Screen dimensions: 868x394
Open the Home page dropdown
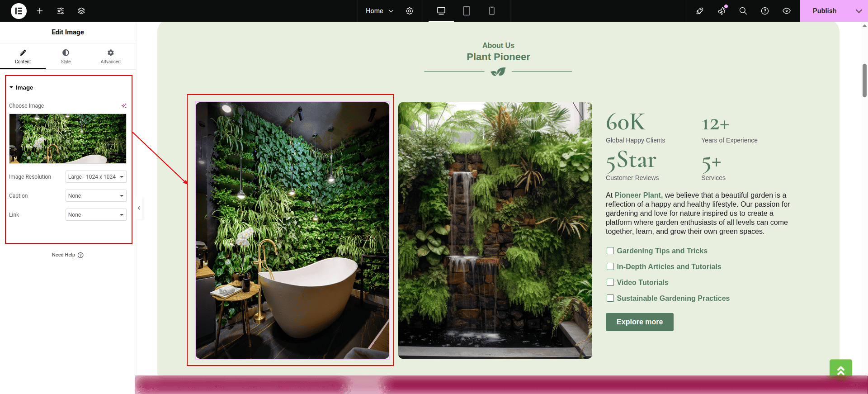(x=379, y=11)
